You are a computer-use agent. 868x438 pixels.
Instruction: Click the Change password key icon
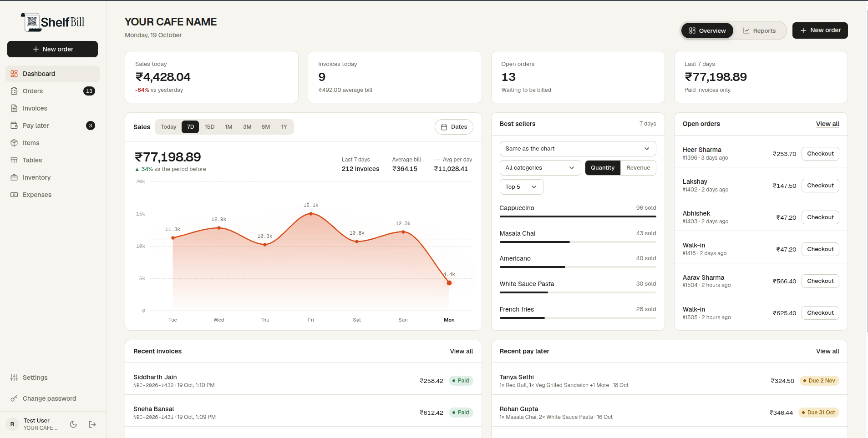tap(14, 398)
